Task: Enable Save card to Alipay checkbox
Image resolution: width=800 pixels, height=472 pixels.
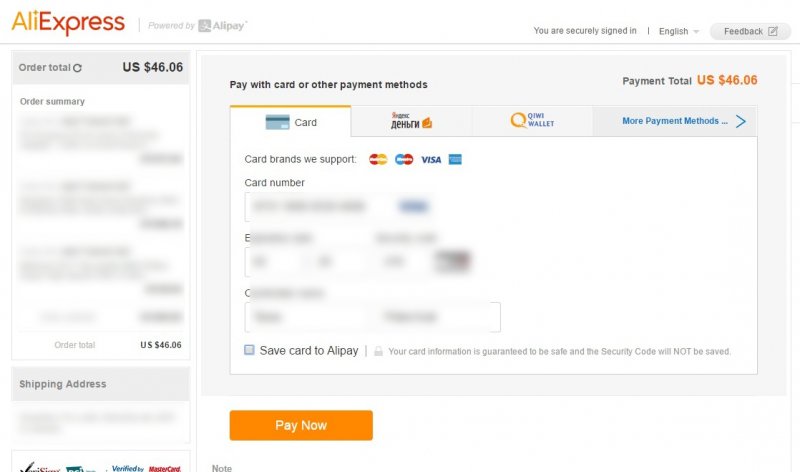Action: [x=250, y=350]
